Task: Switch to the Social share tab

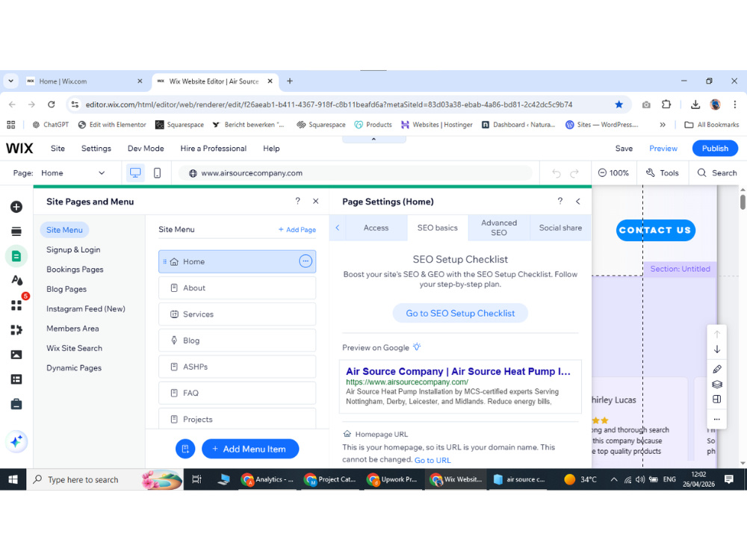Action: (x=560, y=228)
